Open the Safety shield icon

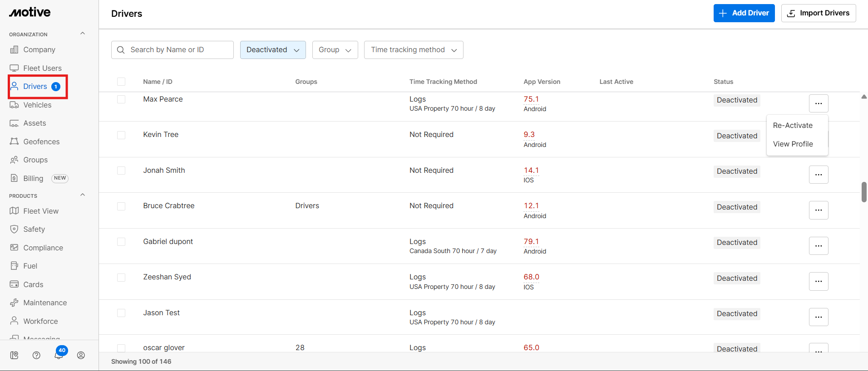14,229
